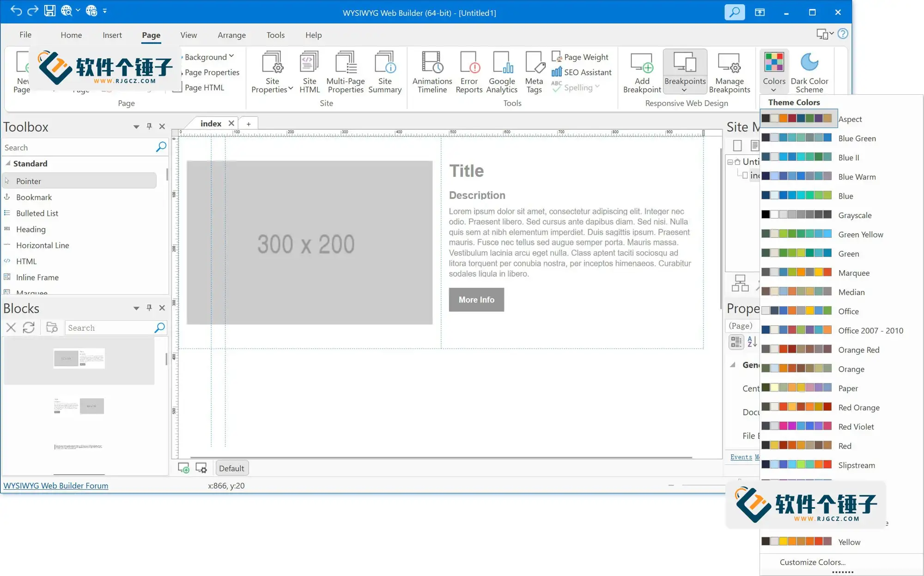924x576 pixels.
Task: Pin the Blocks panel
Action: click(x=149, y=308)
